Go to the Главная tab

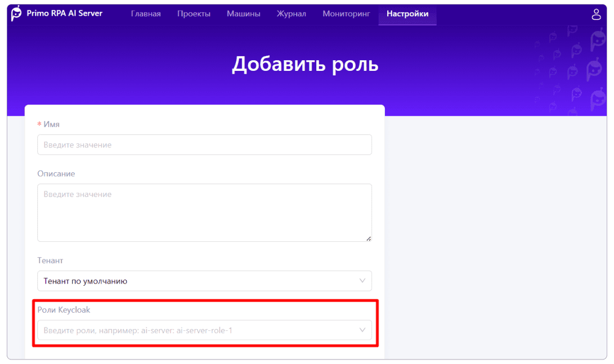pos(146,14)
